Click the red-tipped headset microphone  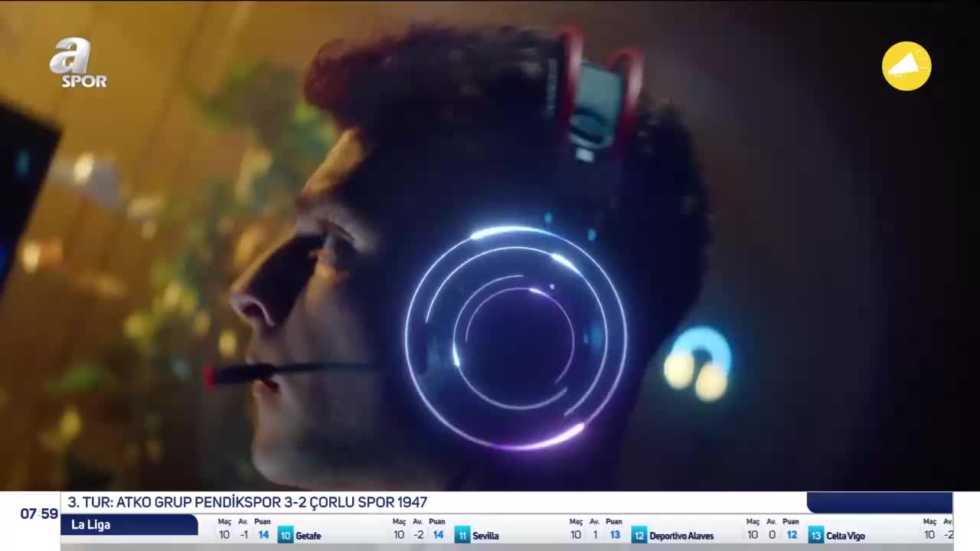click(230, 375)
